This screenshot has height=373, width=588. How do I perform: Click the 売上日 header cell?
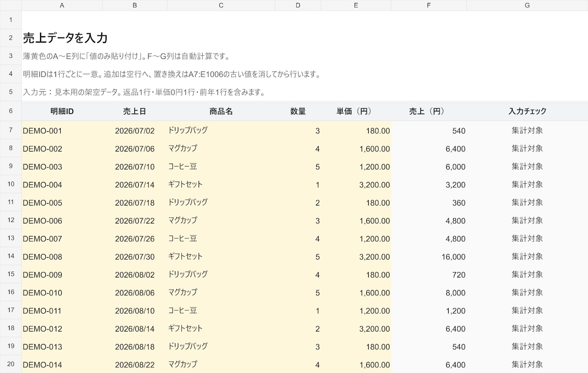coord(135,111)
